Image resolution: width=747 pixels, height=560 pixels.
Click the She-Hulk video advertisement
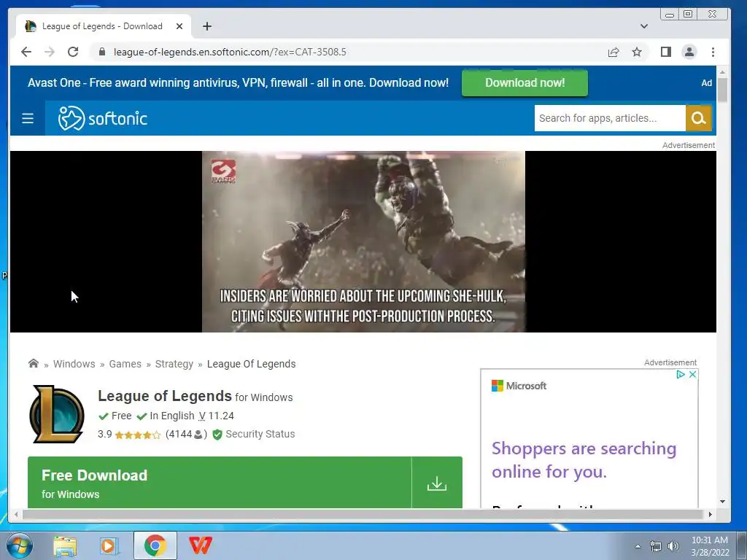tap(363, 241)
